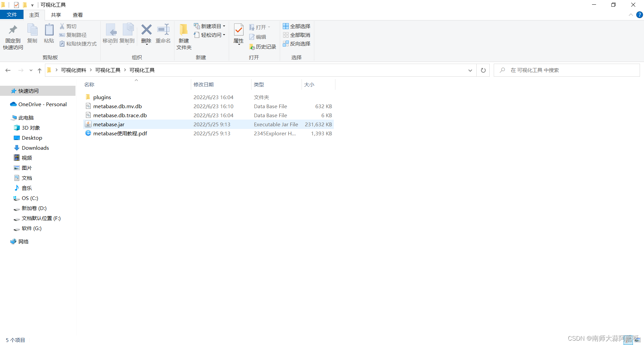Open Move to (移动到) command
This screenshot has width=644, height=345.
110,33
